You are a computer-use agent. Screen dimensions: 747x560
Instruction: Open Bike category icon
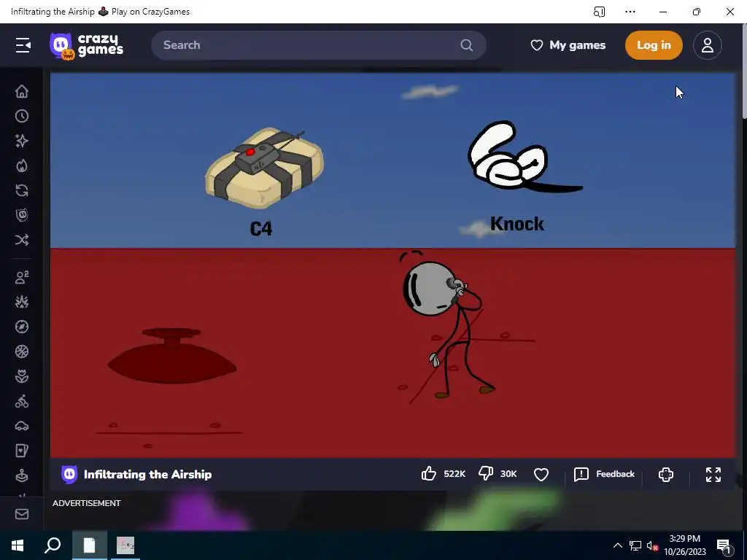(22, 402)
